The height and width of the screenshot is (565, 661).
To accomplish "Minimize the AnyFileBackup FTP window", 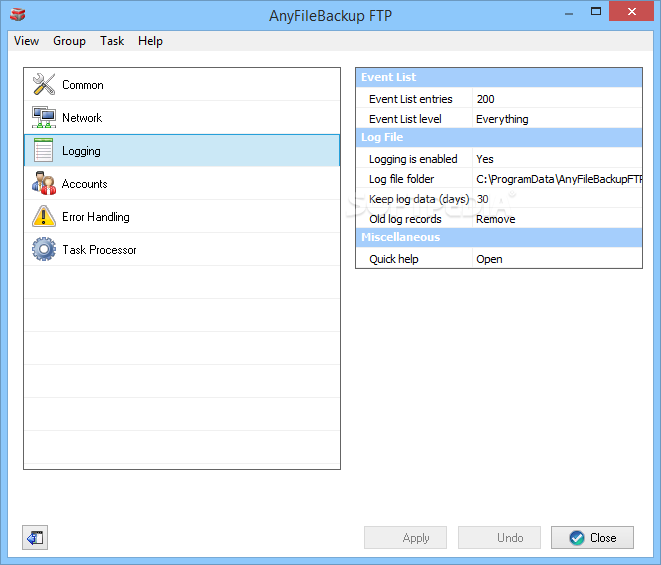I will click(569, 12).
